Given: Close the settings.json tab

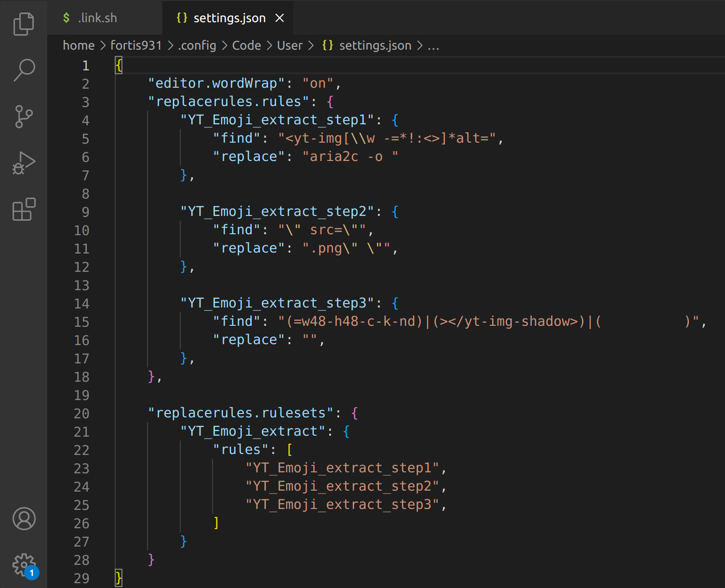Looking at the screenshot, I should 280,18.
